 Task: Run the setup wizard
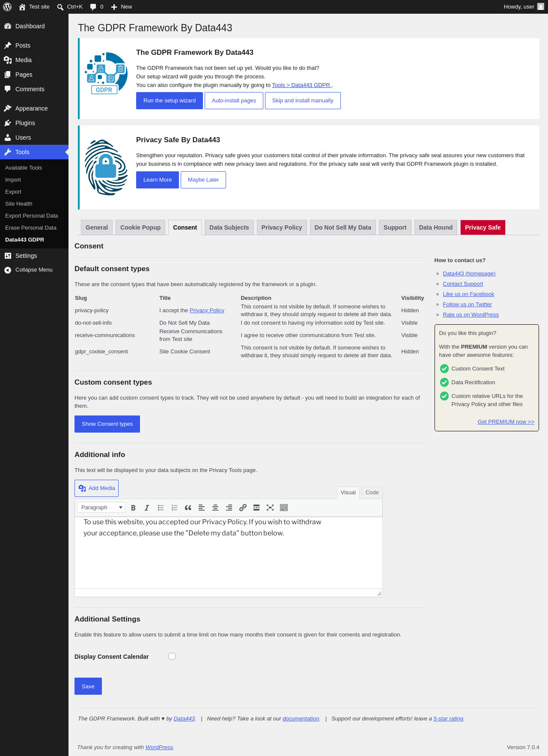click(170, 101)
